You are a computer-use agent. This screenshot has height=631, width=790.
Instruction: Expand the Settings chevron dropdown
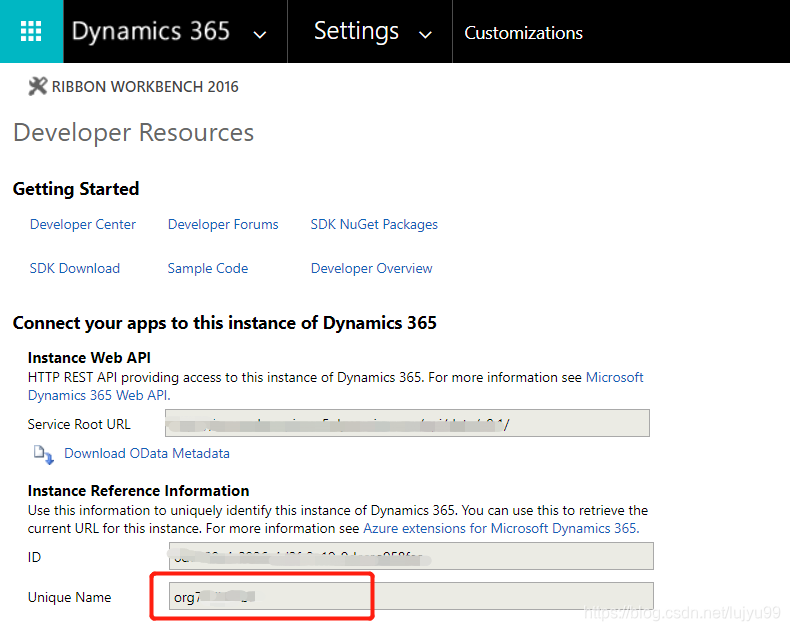[x=426, y=34]
